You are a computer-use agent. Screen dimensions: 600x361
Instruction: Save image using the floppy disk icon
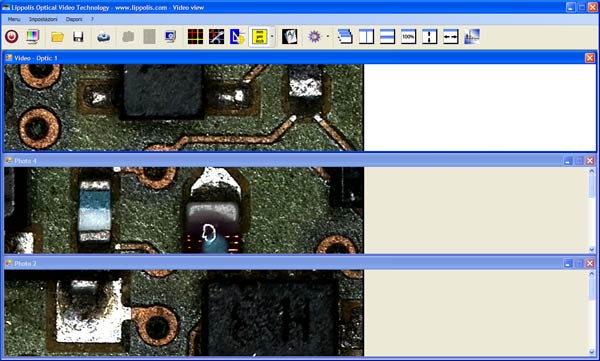pyautogui.click(x=78, y=37)
